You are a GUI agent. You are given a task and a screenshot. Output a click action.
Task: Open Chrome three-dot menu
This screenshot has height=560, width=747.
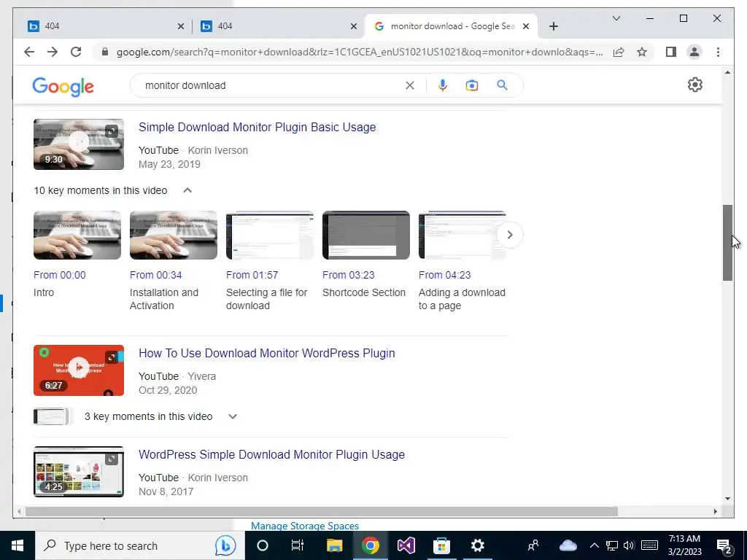(718, 52)
